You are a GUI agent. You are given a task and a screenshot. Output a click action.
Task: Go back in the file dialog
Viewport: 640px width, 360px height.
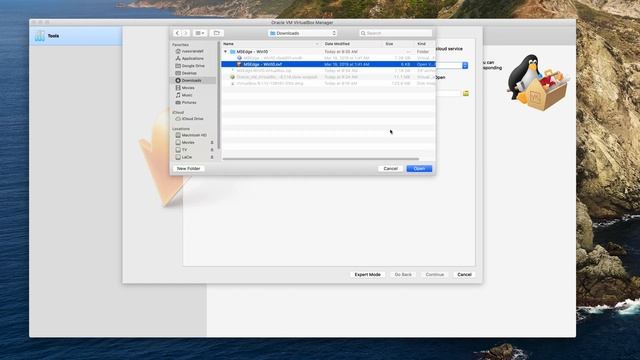coord(177,33)
